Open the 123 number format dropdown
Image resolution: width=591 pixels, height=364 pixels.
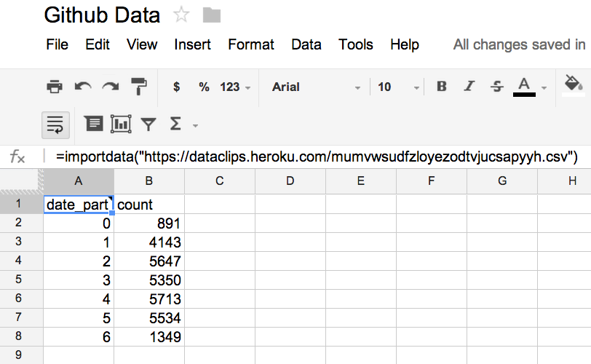[234, 87]
